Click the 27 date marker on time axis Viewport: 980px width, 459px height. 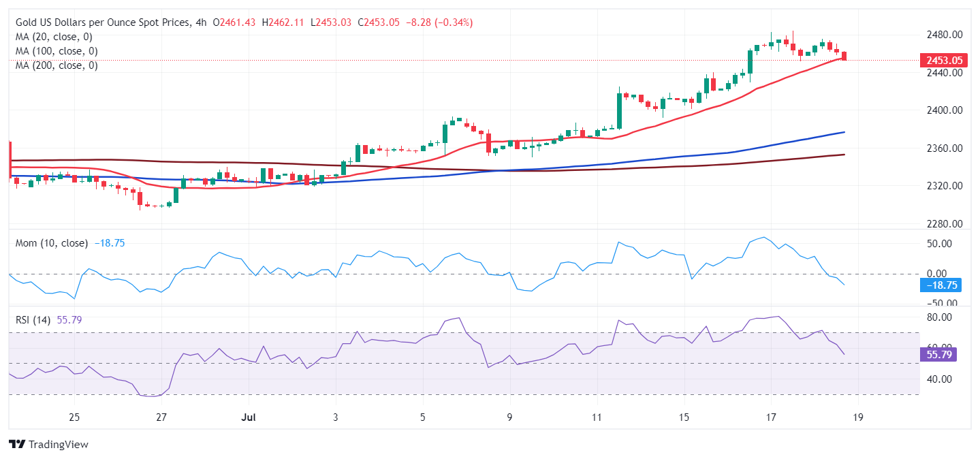point(161,417)
